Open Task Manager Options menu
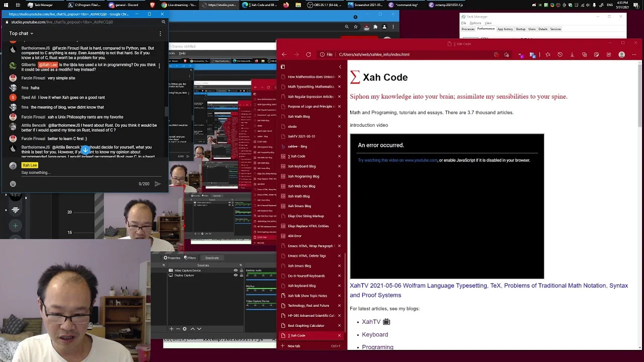The height and width of the screenshot is (362, 644). (475, 23)
